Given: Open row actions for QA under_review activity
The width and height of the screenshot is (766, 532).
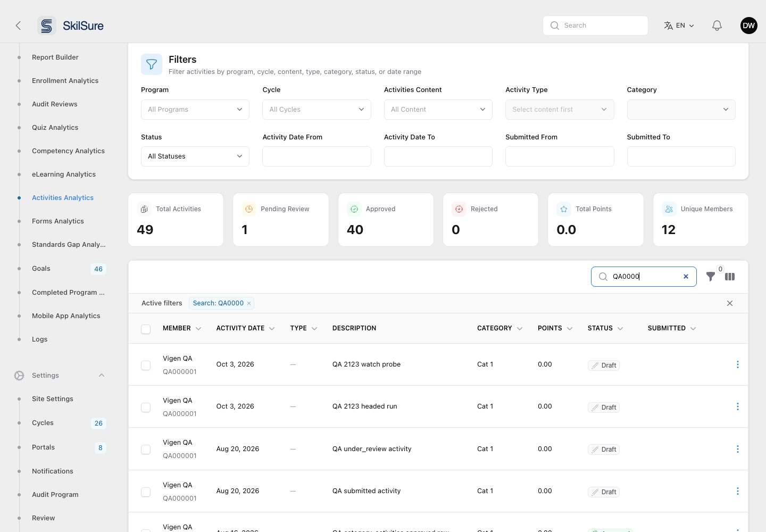Looking at the screenshot, I should (x=738, y=449).
